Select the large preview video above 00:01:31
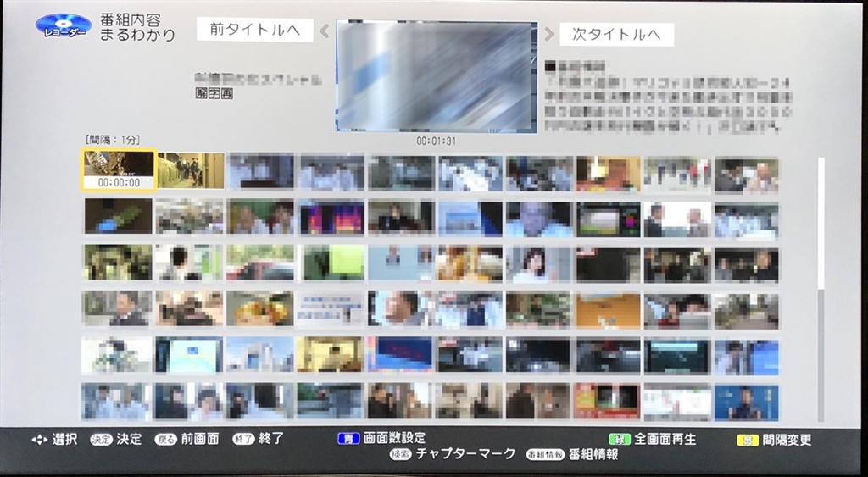This screenshot has height=477, width=868. tap(437, 76)
